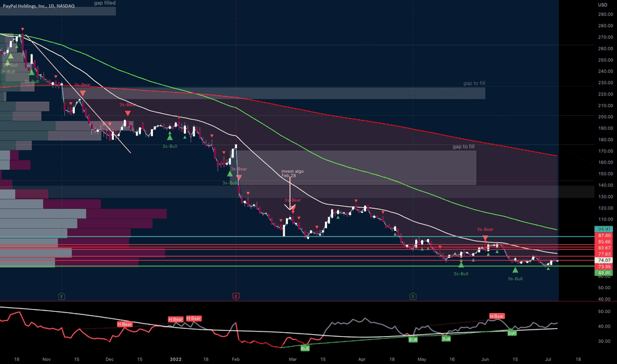The width and height of the screenshot is (617, 364).
Task: Click the 30.00 value on the oscillator axis
Action: pos(604,341)
